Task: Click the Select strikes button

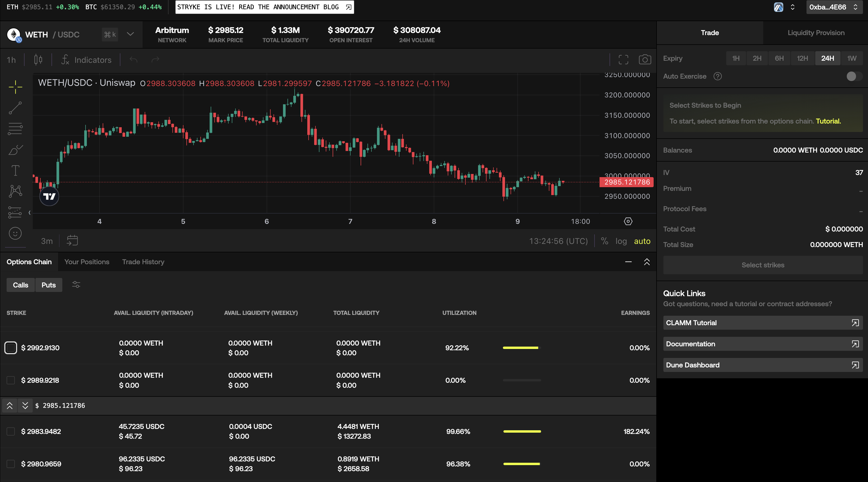Action: click(763, 265)
